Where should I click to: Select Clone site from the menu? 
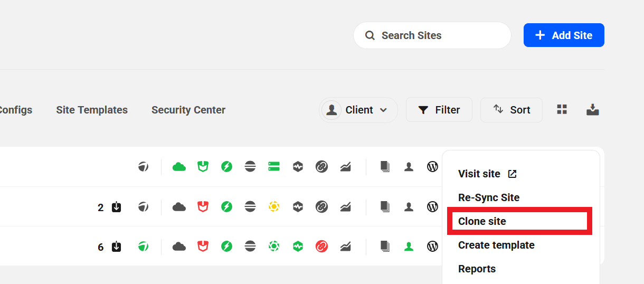[x=482, y=221]
